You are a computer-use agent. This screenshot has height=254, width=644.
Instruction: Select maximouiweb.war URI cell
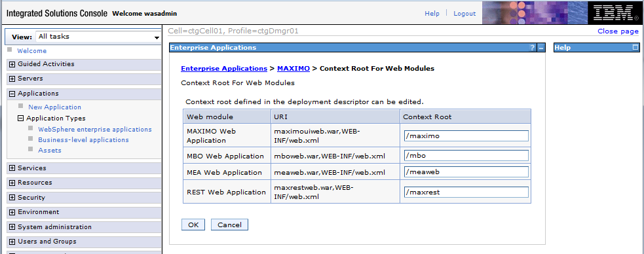(x=335, y=136)
